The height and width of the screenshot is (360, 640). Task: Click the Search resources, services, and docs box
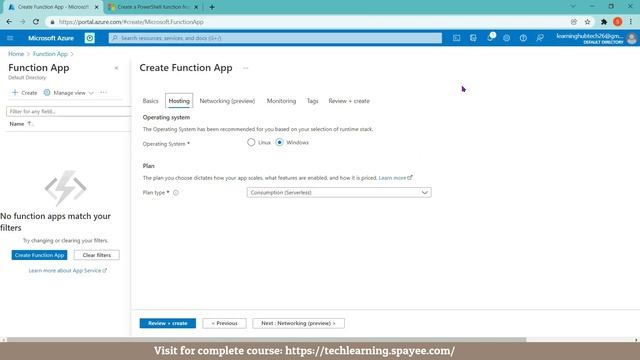[x=275, y=38]
